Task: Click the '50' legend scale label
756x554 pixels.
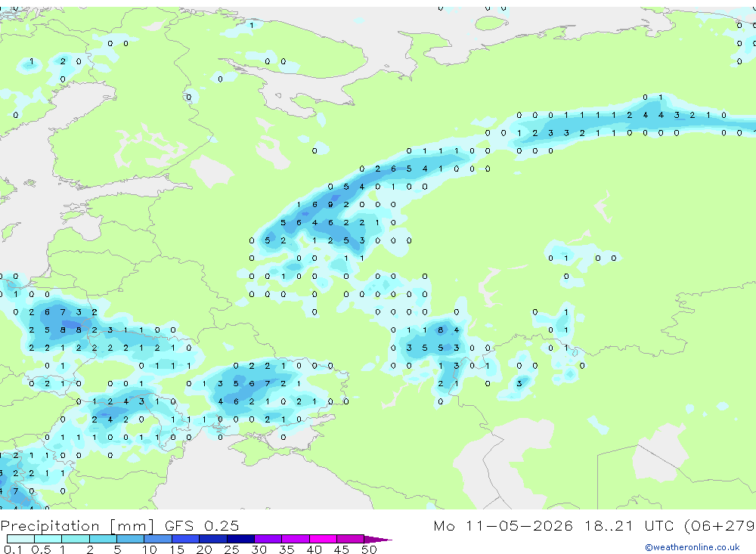Action: [369, 549]
